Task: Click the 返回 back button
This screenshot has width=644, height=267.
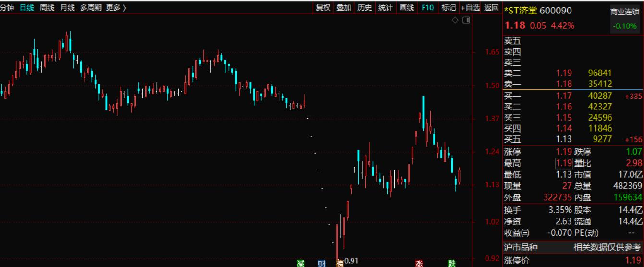Action: click(x=491, y=7)
